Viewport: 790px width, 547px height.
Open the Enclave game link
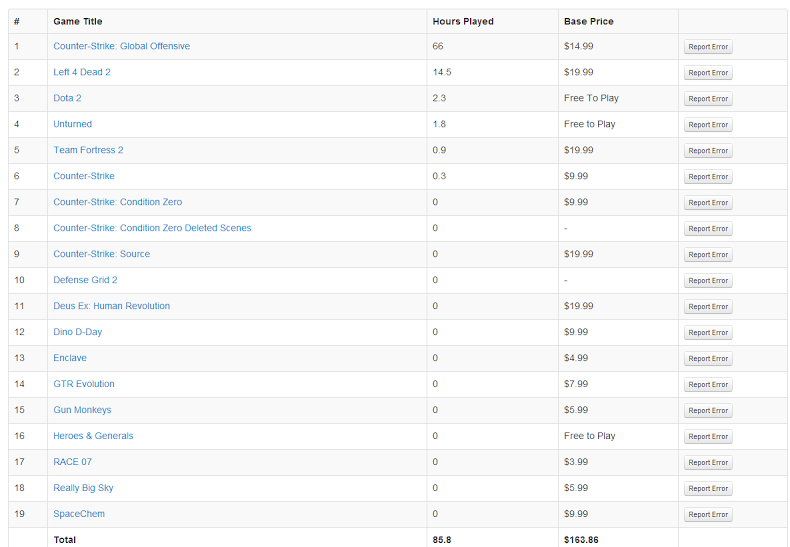tap(70, 358)
